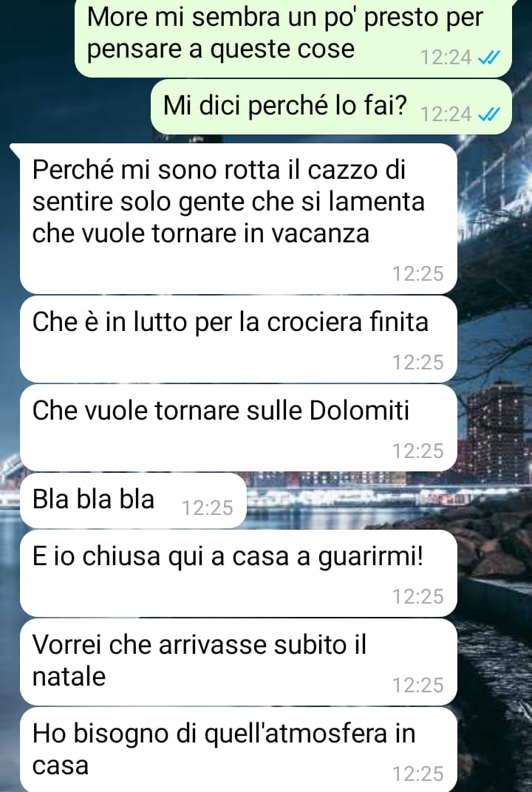Tap the read checkmarks on 'Mi dici perché lo fai?'
Image resolution: width=532 pixels, height=792 pixels.
click(x=488, y=115)
